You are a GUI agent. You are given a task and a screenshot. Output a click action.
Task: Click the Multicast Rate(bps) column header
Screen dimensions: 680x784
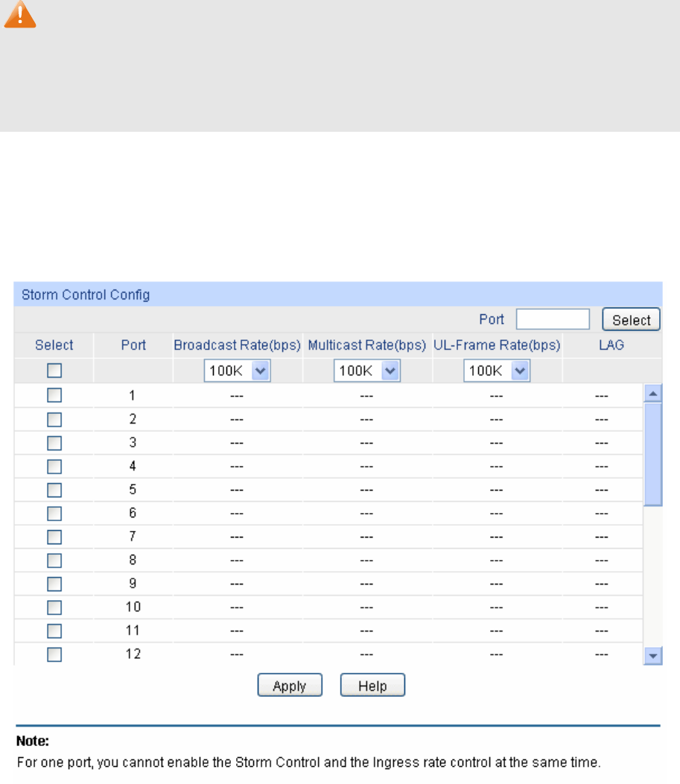(x=367, y=345)
